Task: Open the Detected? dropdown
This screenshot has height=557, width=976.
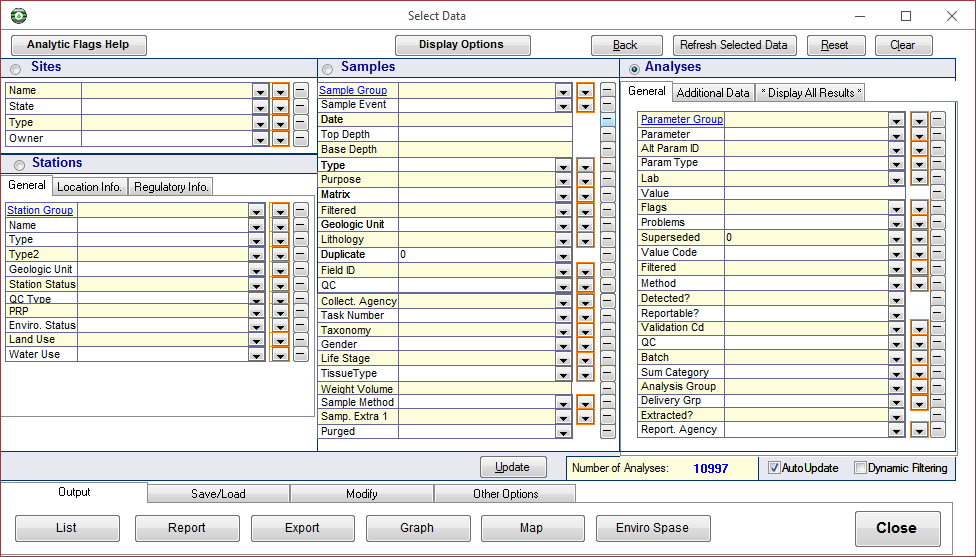Action: tap(896, 299)
